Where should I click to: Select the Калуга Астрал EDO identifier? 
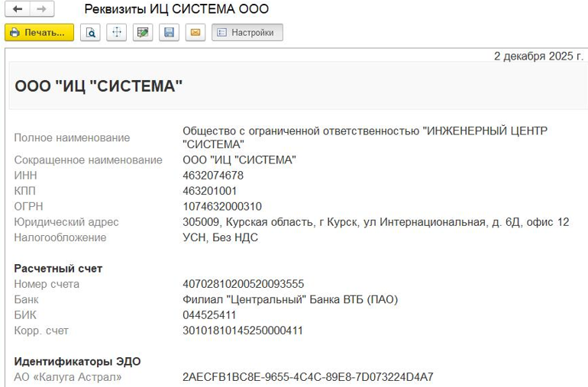coord(308,377)
